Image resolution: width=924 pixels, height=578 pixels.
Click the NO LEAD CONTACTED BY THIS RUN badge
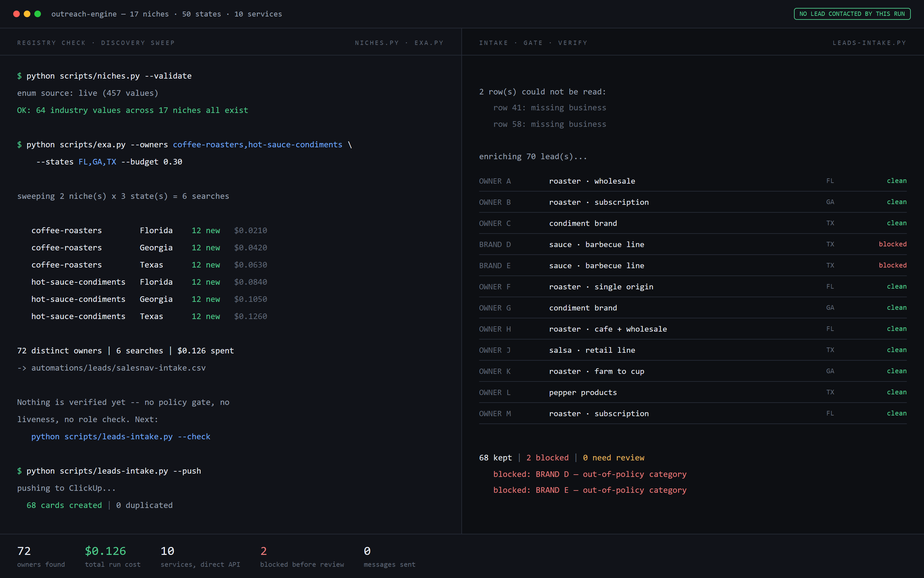click(x=852, y=14)
